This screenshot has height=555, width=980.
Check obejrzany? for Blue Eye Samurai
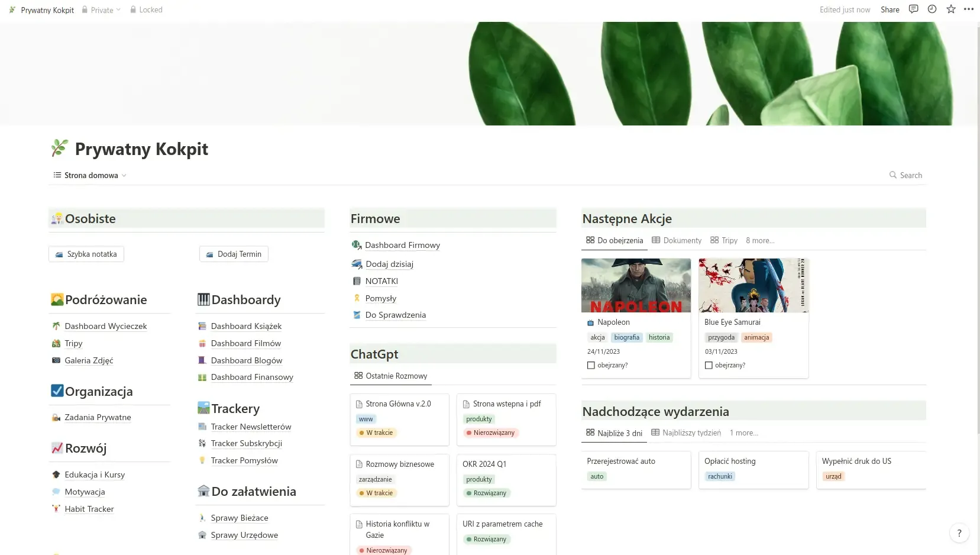coord(709,365)
